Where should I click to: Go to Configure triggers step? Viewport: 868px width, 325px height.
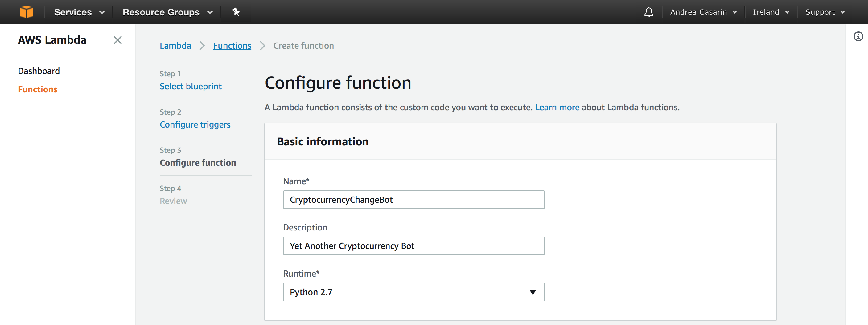coord(195,125)
